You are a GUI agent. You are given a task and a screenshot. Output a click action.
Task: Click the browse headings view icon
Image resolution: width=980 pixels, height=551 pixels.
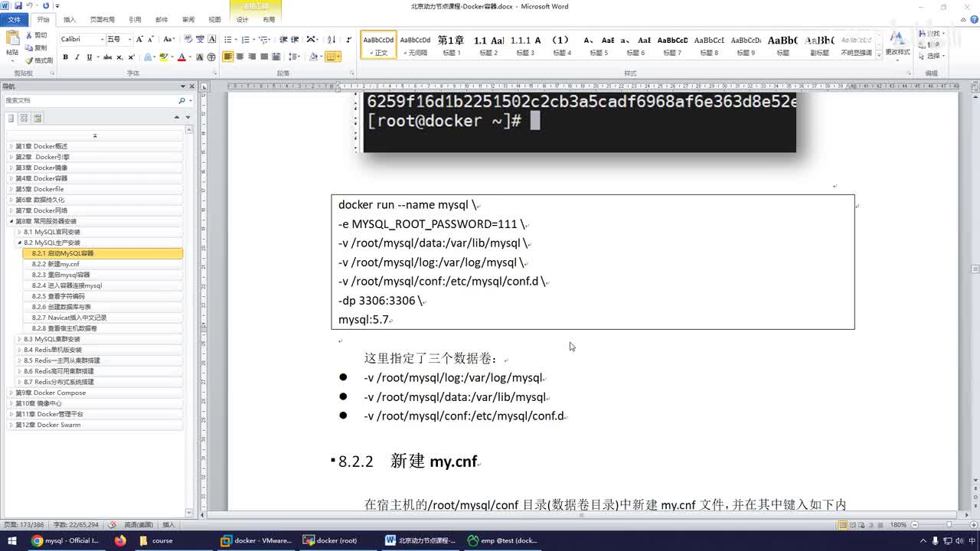coord(11,118)
